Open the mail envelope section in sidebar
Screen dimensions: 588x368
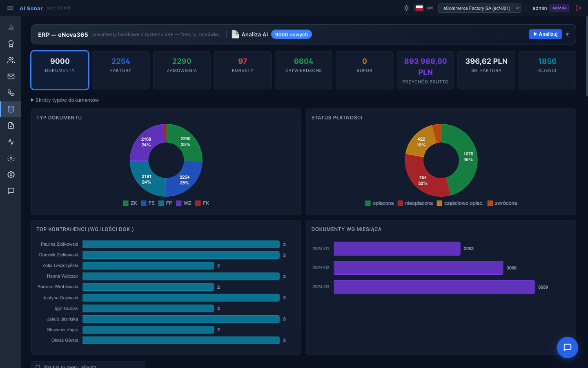pos(11,76)
